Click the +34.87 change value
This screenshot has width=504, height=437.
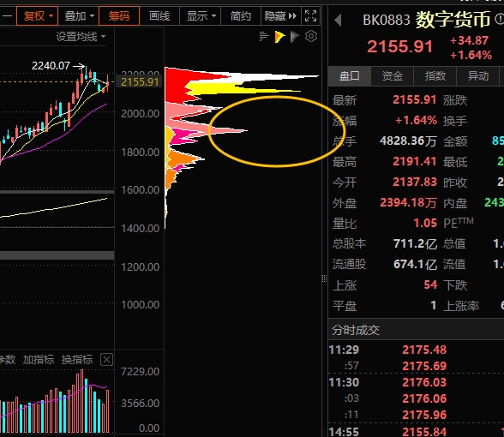coord(470,40)
